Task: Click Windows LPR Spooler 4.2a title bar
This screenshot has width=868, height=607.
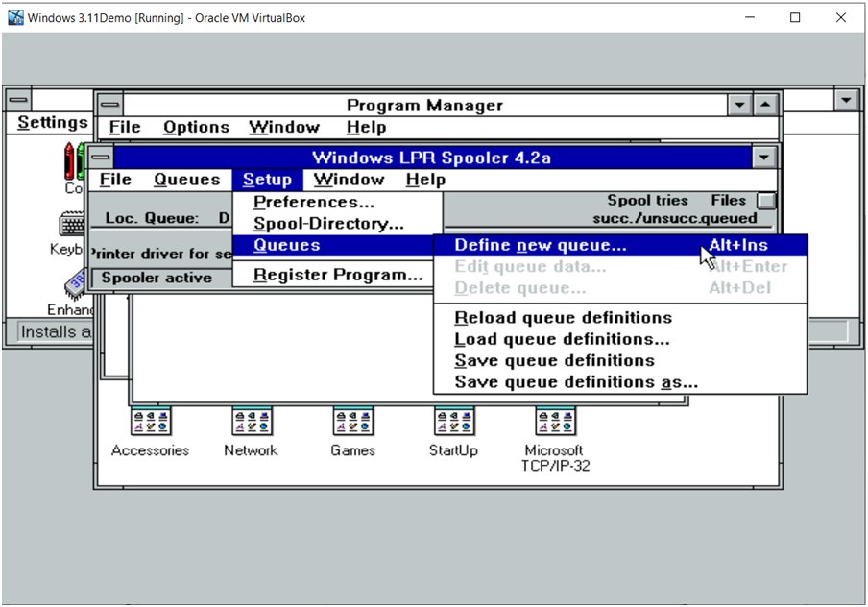Action: [x=432, y=158]
